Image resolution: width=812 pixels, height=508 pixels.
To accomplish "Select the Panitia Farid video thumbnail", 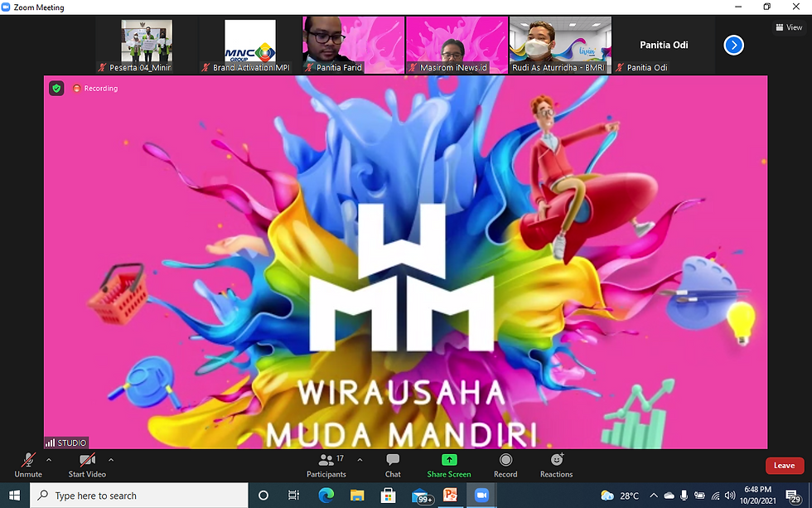I will tap(354, 45).
